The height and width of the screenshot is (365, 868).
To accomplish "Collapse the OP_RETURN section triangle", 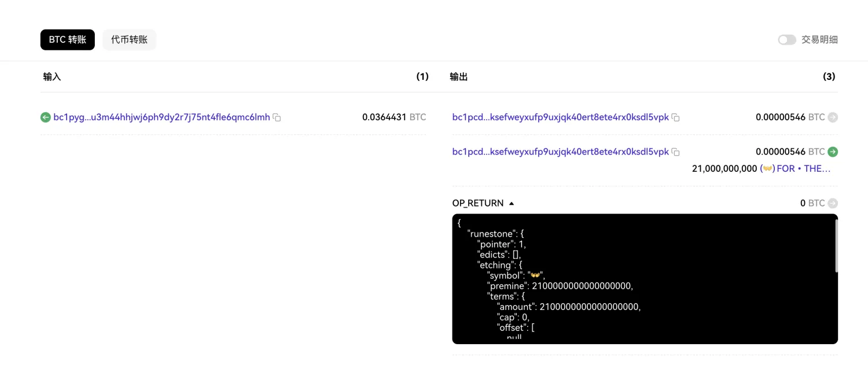I will click(511, 204).
